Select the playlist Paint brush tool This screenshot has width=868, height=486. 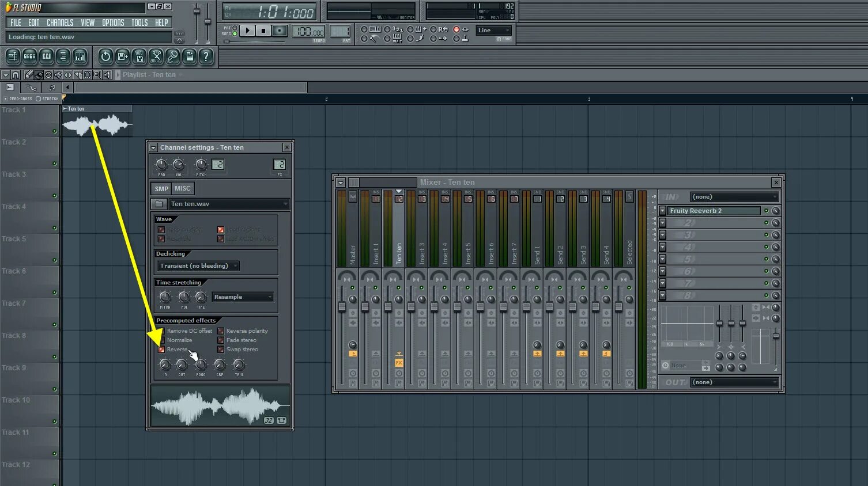pyautogui.click(x=39, y=75)
